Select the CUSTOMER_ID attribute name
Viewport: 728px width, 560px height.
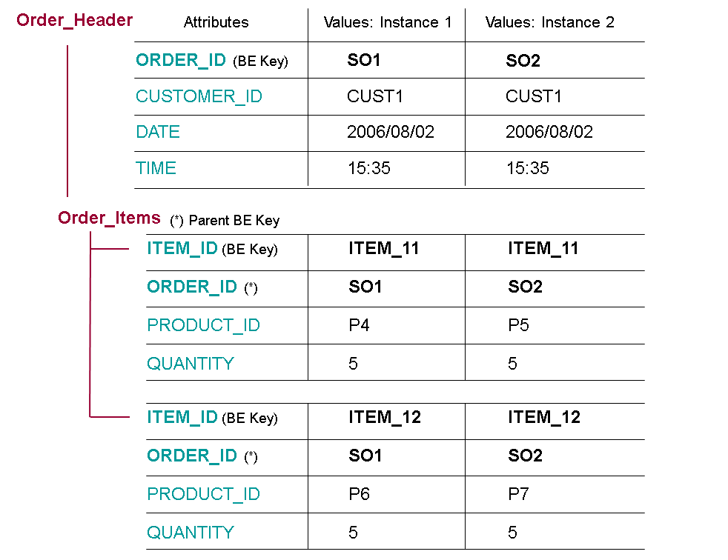(x=199, y=96)
